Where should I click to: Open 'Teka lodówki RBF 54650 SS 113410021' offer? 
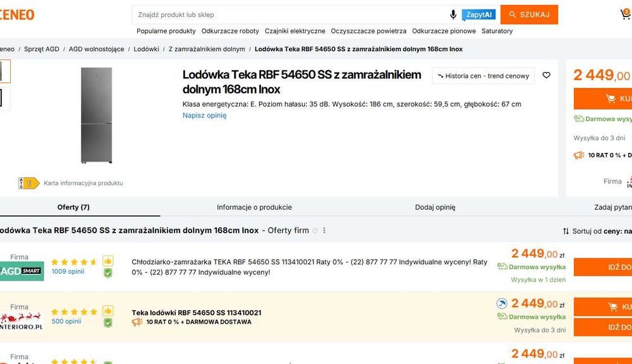tap(197, 313)
